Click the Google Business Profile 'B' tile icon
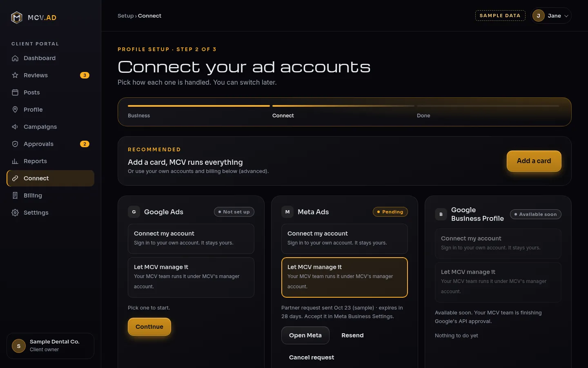 441,214
